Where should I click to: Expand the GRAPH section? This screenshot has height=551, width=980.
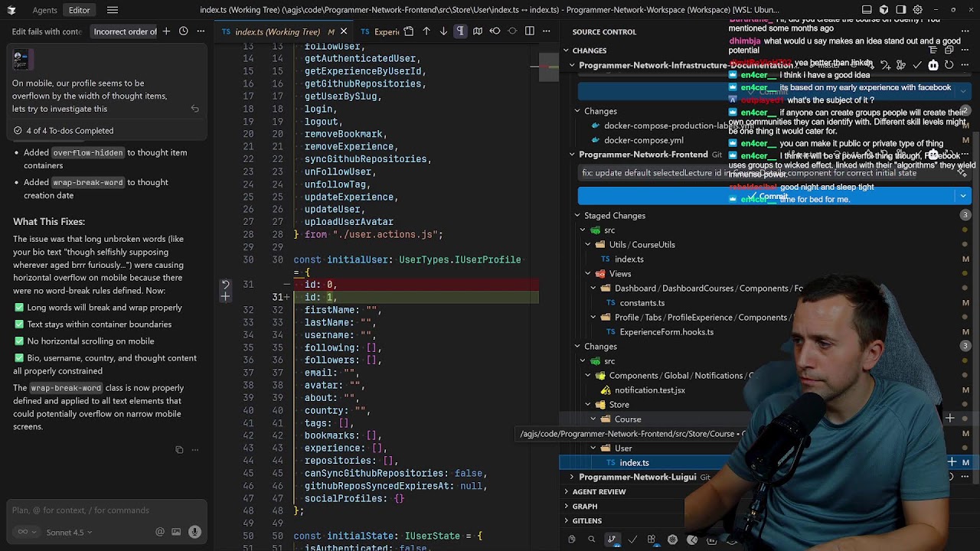(567, 506)
